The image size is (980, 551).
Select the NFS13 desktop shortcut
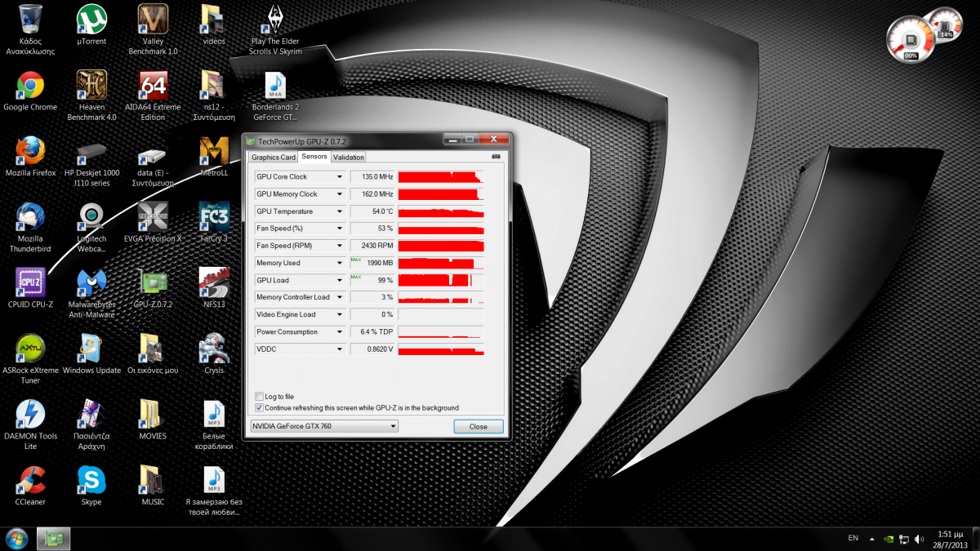point(214,288)
